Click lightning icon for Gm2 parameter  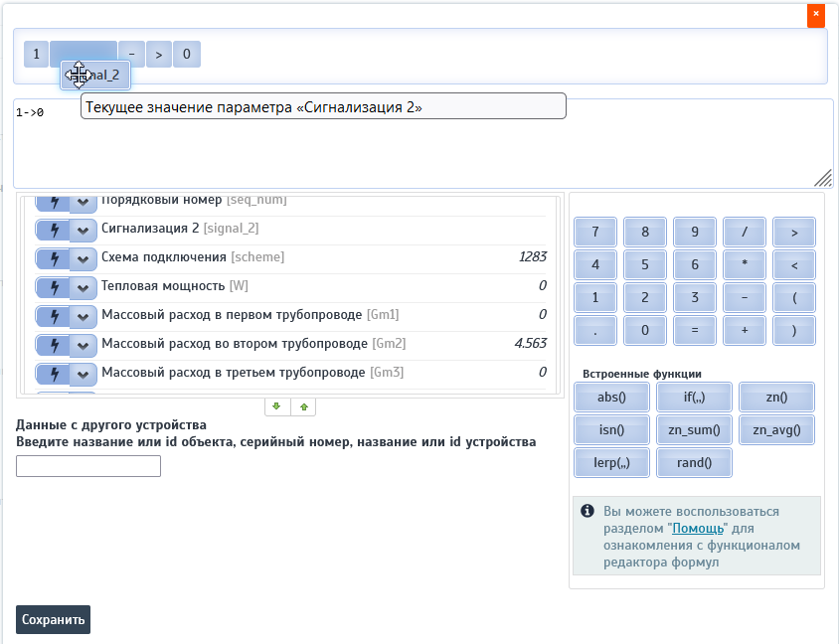pos(54,345)
